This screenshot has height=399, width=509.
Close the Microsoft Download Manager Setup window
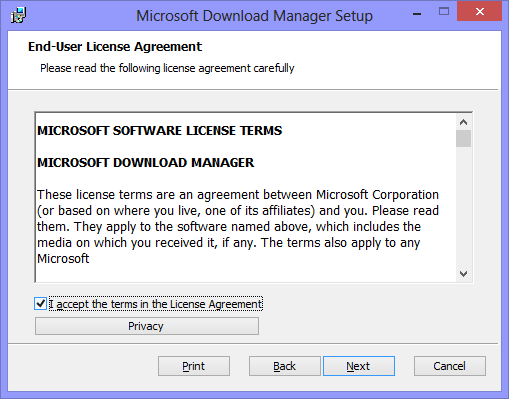click(x=479, y=12)
